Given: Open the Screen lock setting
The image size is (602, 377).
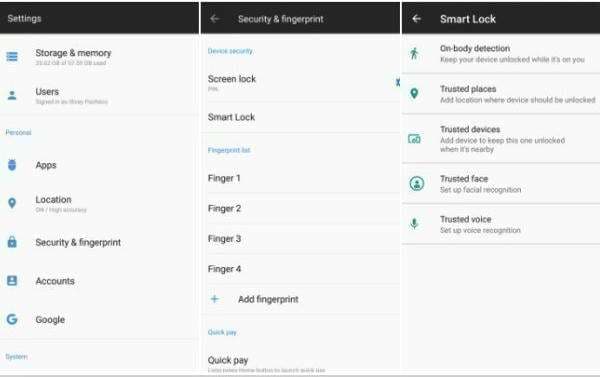Looking at the screenshot, I should (300, 83).
